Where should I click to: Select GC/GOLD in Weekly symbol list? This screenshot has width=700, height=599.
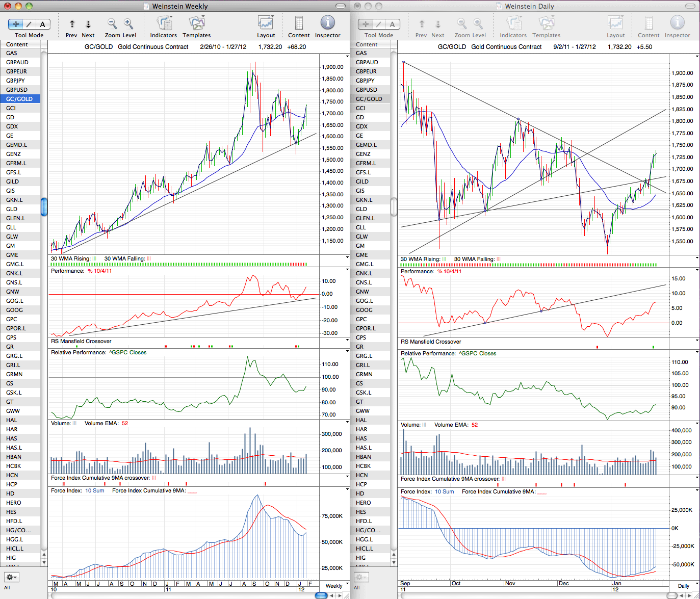coord(20,99)
